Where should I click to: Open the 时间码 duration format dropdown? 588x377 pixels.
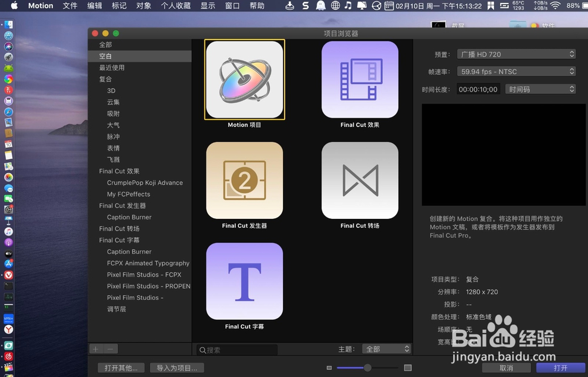coord(540,89)
